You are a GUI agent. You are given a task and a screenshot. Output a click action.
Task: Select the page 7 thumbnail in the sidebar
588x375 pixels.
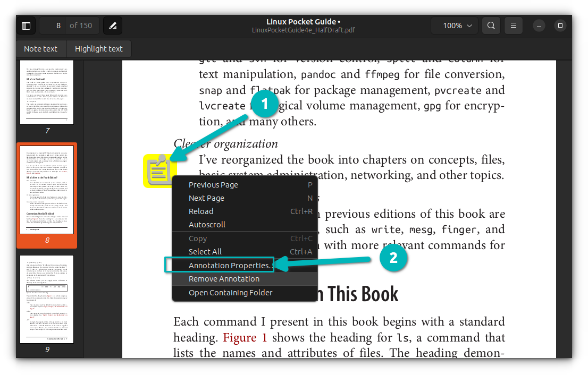(47, 92)
